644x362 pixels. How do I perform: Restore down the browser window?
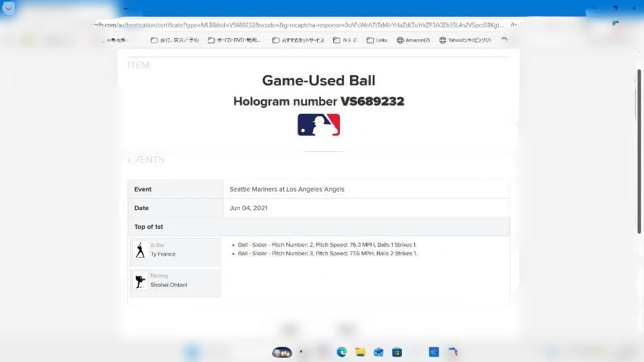click(615, 8)
